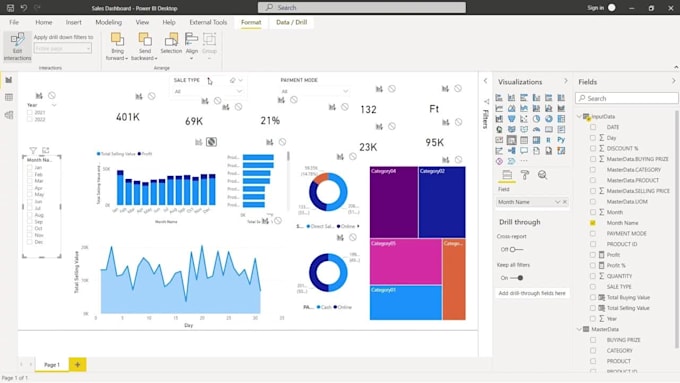
Task: Open Month Name field well chevron
Action: coord(557,202)
